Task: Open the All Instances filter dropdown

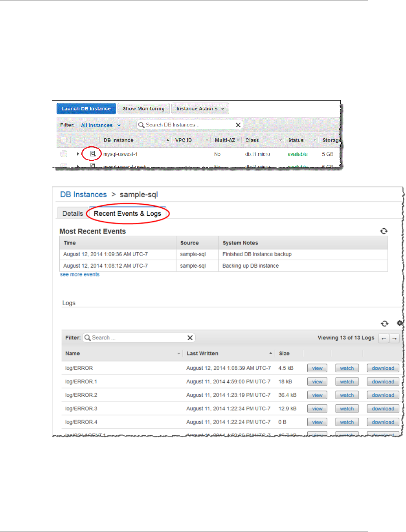Action: click(101, 125)
